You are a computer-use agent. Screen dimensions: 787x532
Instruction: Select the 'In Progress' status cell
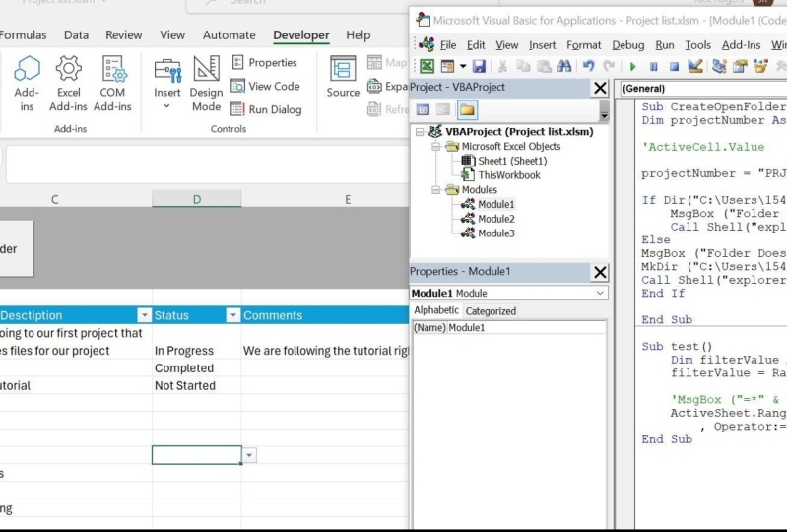(197, 351)
